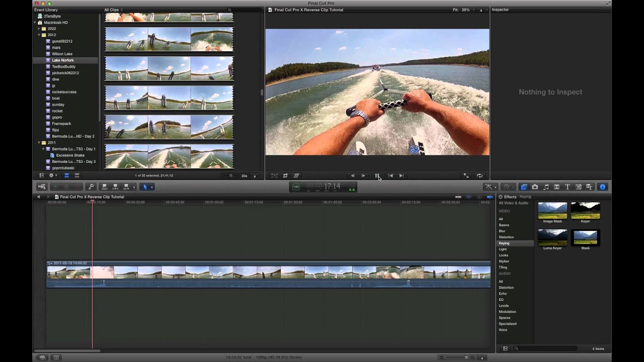
Task: Toggle the Inspector info button
Action: 602,187
